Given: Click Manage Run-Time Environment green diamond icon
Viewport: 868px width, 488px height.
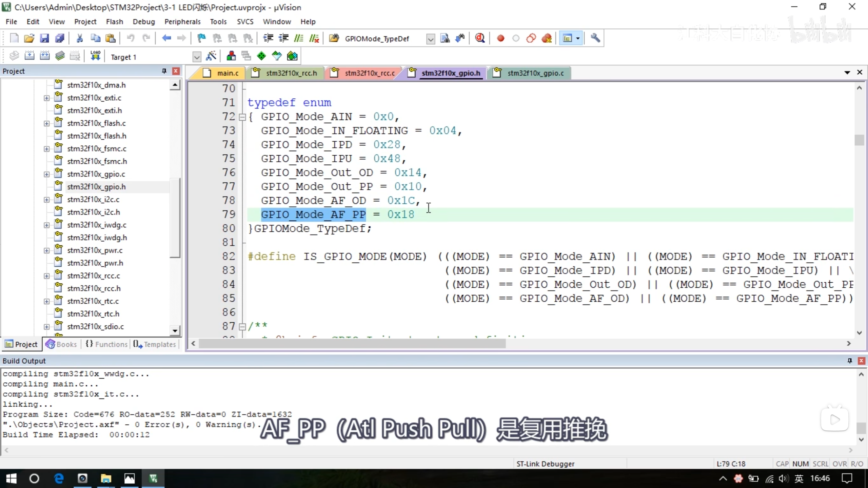Looking at the screenshot, I should pyautogui.click(x=261, y=56).
